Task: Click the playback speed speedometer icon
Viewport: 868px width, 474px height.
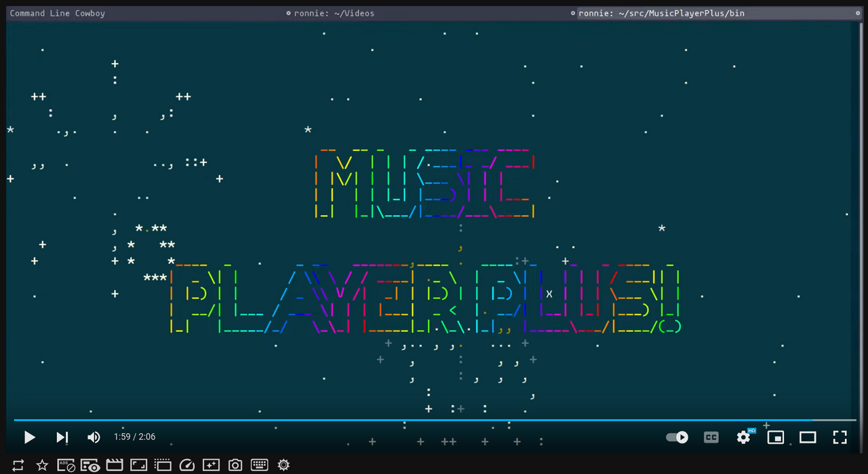Action: coord(187,465)
